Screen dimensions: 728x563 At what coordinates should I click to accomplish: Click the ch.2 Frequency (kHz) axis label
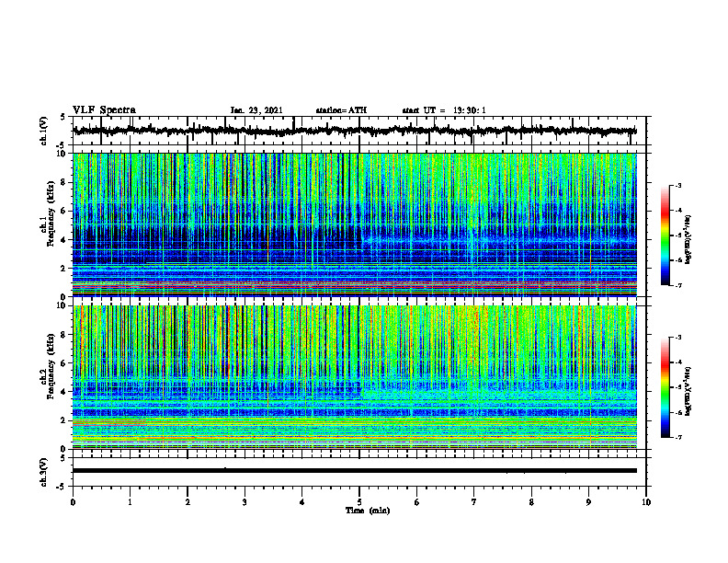49,366
